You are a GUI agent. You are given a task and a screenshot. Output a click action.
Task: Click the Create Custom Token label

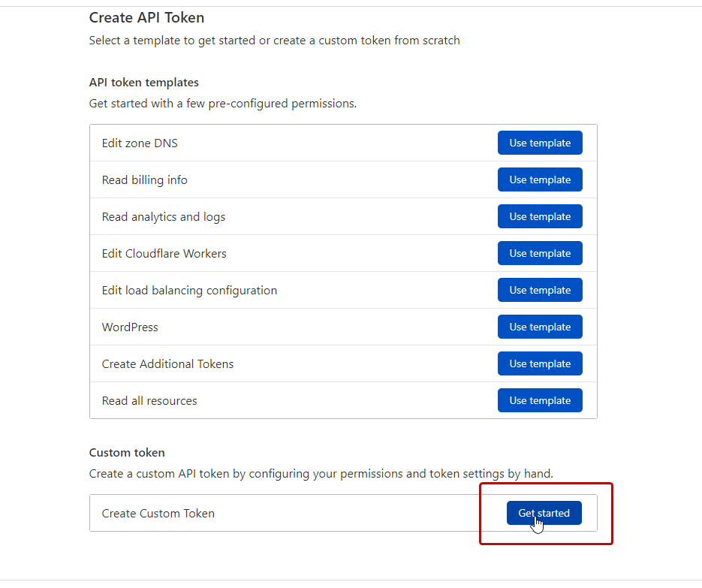point(158,513)
